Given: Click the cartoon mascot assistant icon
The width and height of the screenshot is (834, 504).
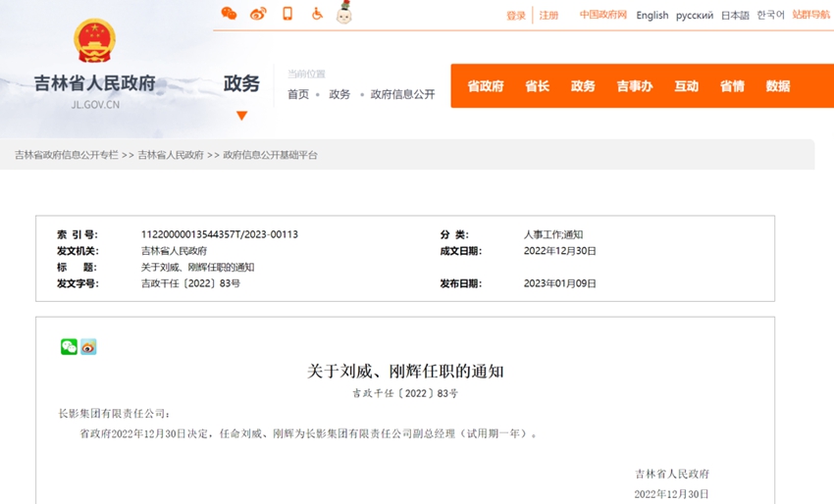Looking at the screenshot, I should pos(343,13).
